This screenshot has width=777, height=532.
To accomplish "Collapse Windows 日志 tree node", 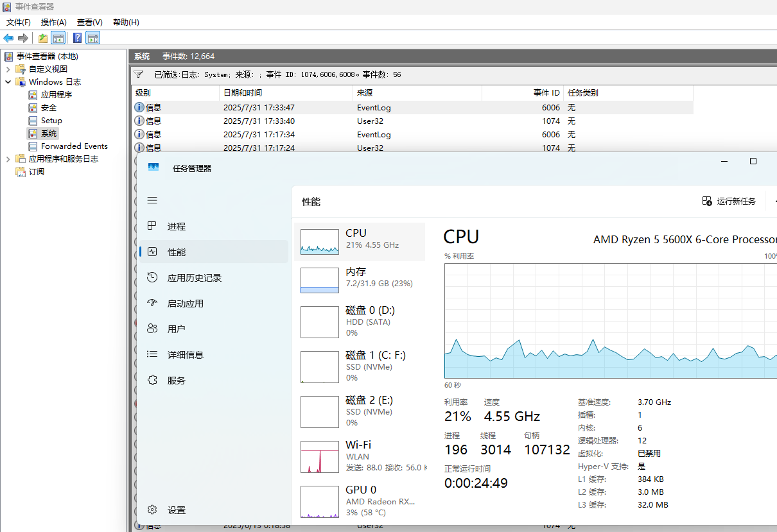I will [8, 82].
